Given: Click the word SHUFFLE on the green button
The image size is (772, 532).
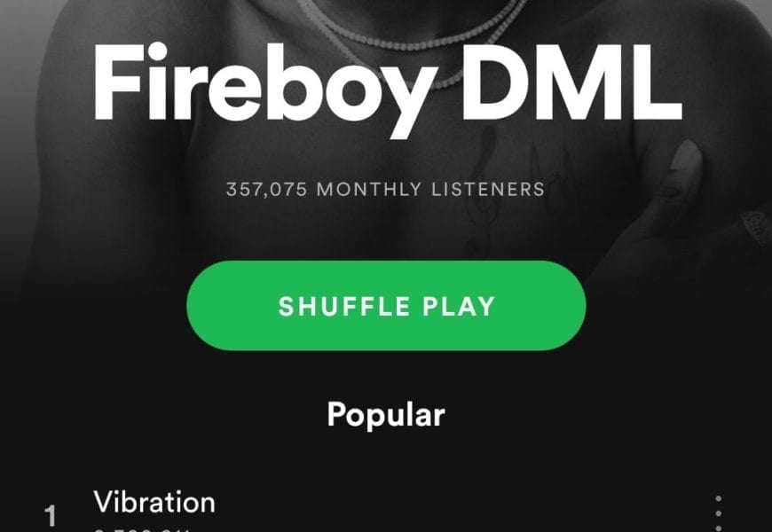Looking at the screenshot, I should (x=344, y=306).
